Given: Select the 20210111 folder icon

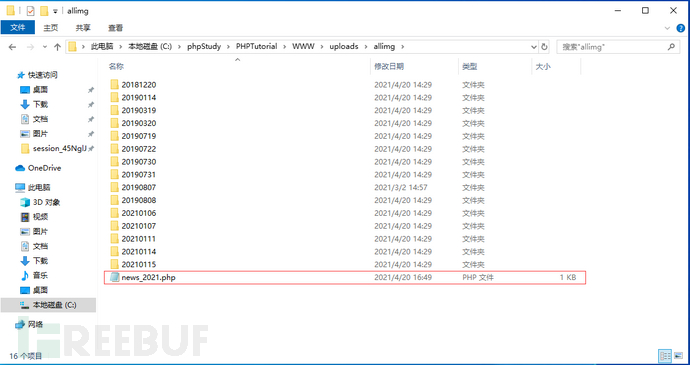Looking at the screenshot, I should pos(114,239).
